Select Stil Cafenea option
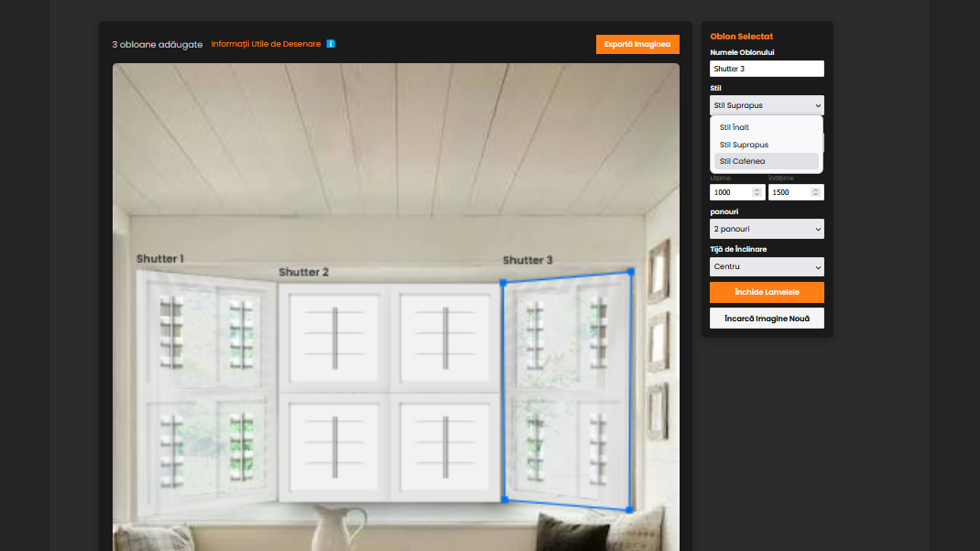 (767, 161)
